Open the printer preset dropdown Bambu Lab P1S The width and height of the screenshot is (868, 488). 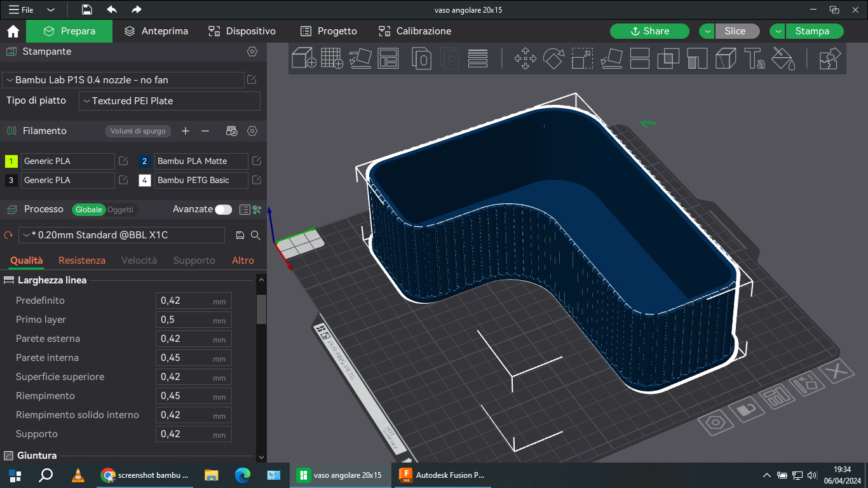[x=124, y=80]
